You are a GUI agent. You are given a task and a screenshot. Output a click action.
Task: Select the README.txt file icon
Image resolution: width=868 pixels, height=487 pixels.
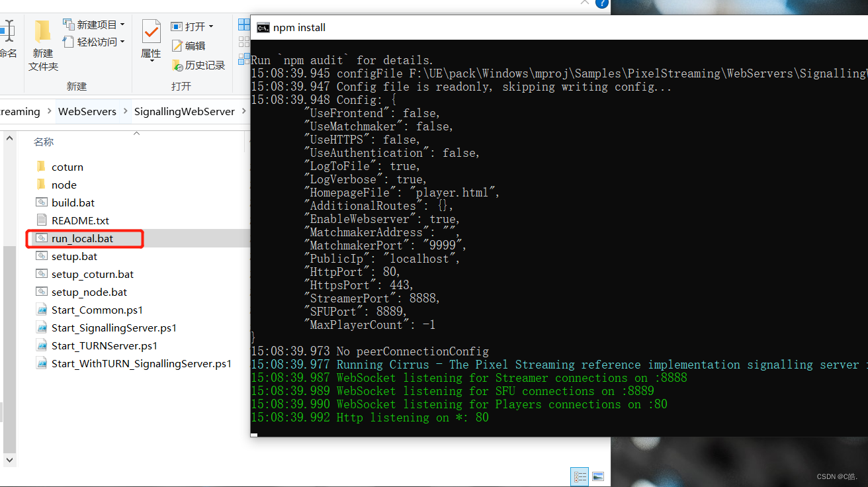[41, 220]
